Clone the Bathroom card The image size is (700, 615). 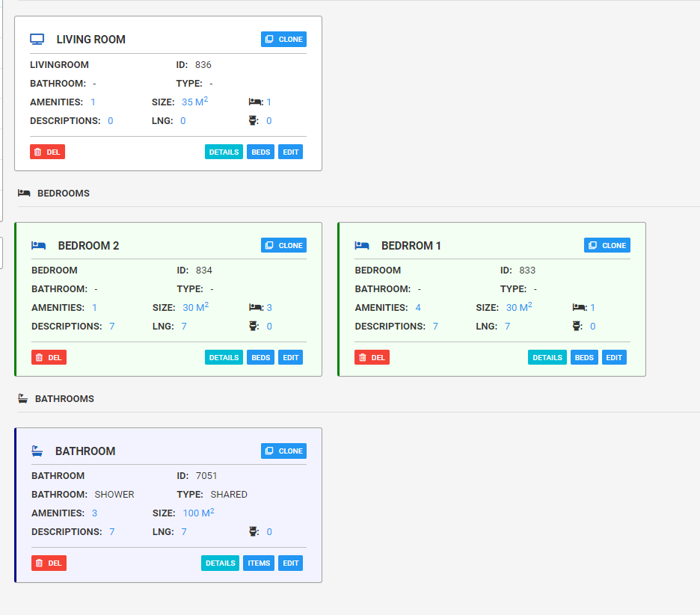point(284,451)
